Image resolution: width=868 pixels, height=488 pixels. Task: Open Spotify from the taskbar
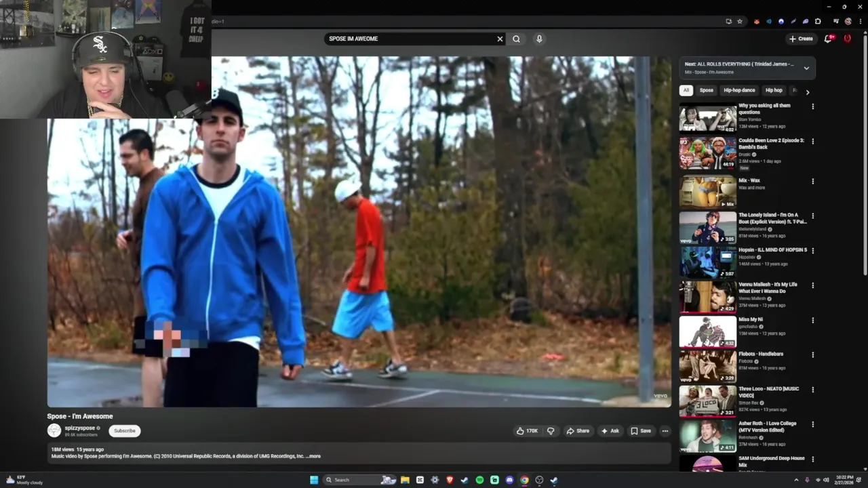point(479,480)
